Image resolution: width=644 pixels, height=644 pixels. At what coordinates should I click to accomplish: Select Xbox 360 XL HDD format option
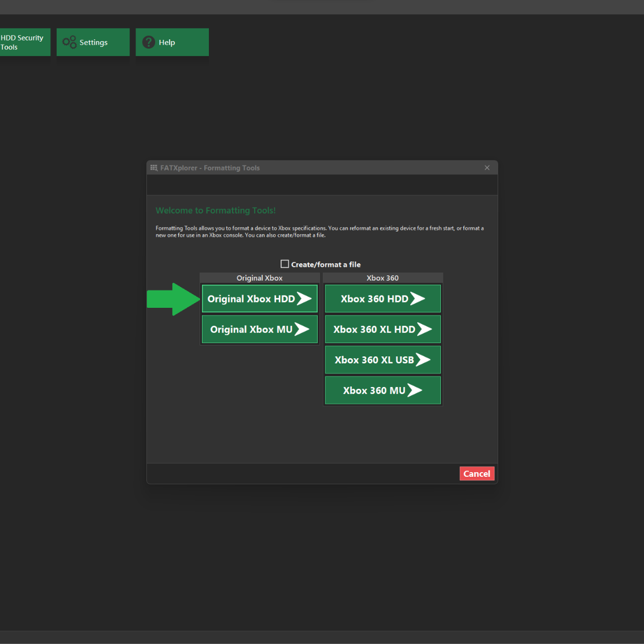[x=383, y=329]
